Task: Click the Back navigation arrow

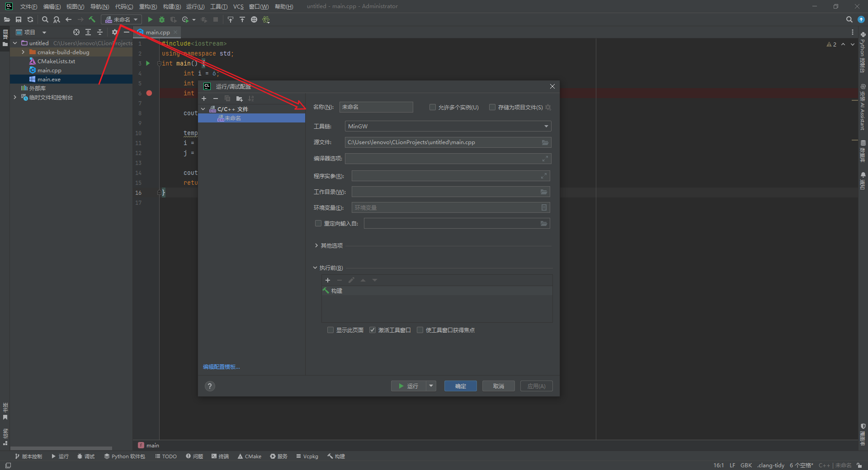Action: click(x=68, y=19)
